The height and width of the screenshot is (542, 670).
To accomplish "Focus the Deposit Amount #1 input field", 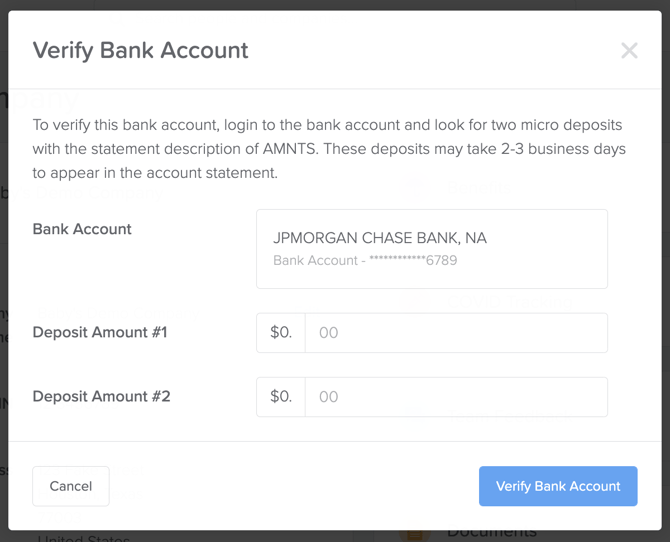I will (456, 333).
